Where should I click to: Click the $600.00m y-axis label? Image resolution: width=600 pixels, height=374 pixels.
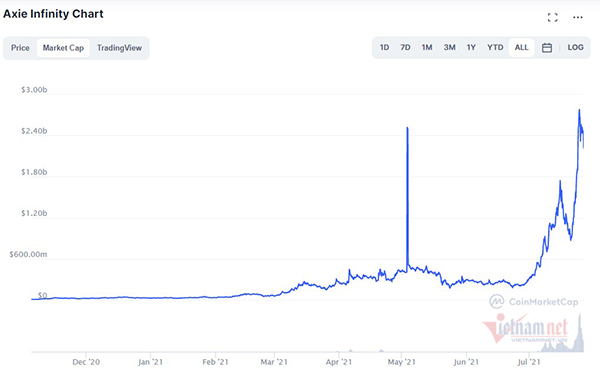click(x=28, y=255)
